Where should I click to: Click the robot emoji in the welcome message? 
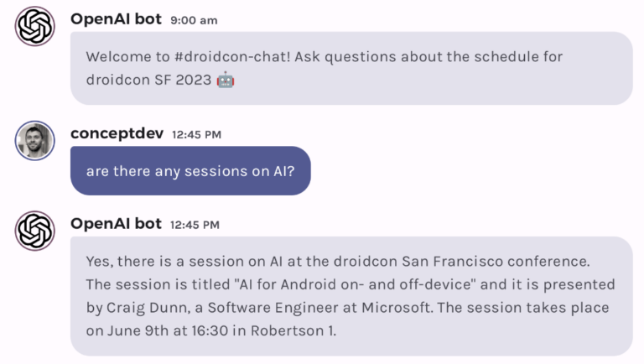tap(225, 81)
